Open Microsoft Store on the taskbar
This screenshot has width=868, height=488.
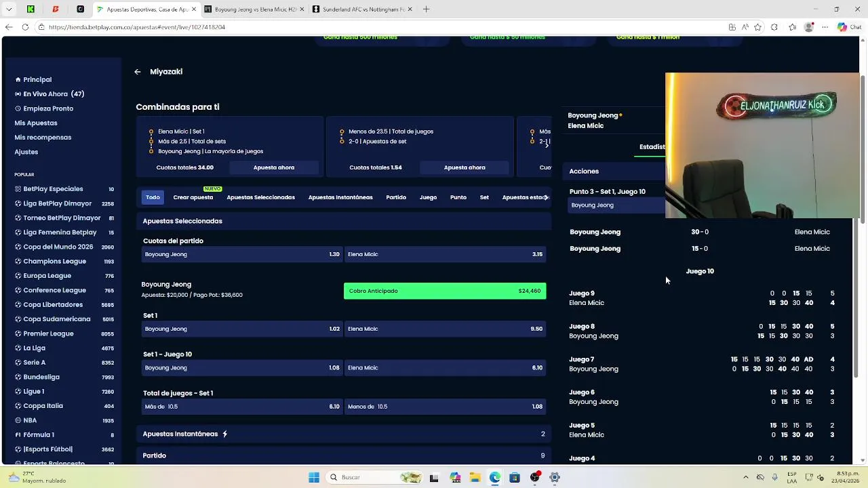[515, 477]
